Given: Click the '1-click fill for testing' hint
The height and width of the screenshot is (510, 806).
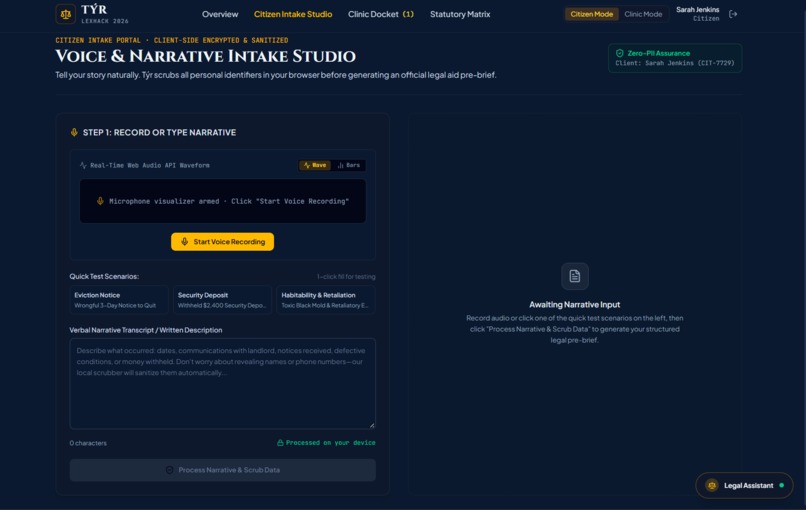Looking at the screenshot, I should coord(346,277).
